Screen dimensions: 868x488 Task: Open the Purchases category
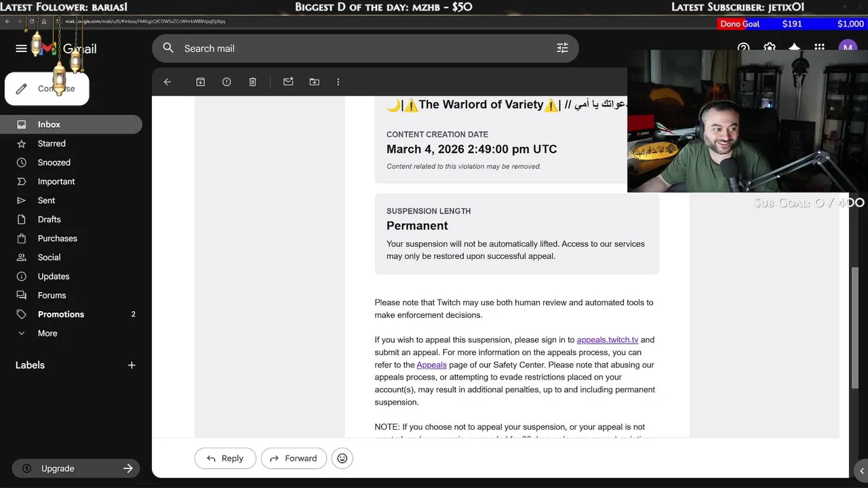click(71, 239)
